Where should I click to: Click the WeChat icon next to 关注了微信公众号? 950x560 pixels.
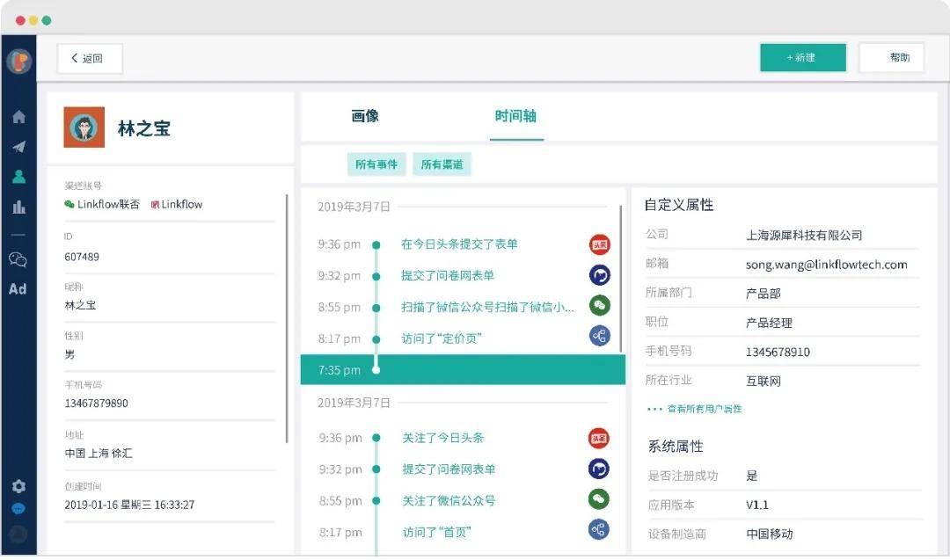point(598,500)
